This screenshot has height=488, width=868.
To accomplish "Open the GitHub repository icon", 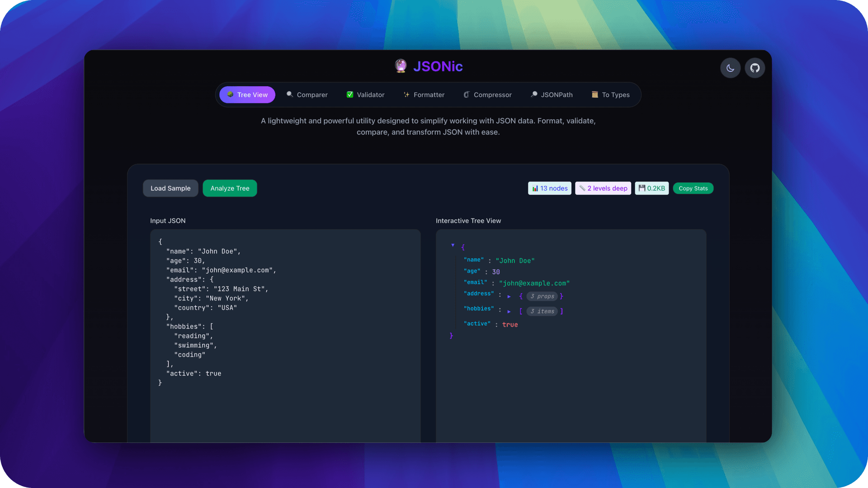I will click(x=755, y=68).
